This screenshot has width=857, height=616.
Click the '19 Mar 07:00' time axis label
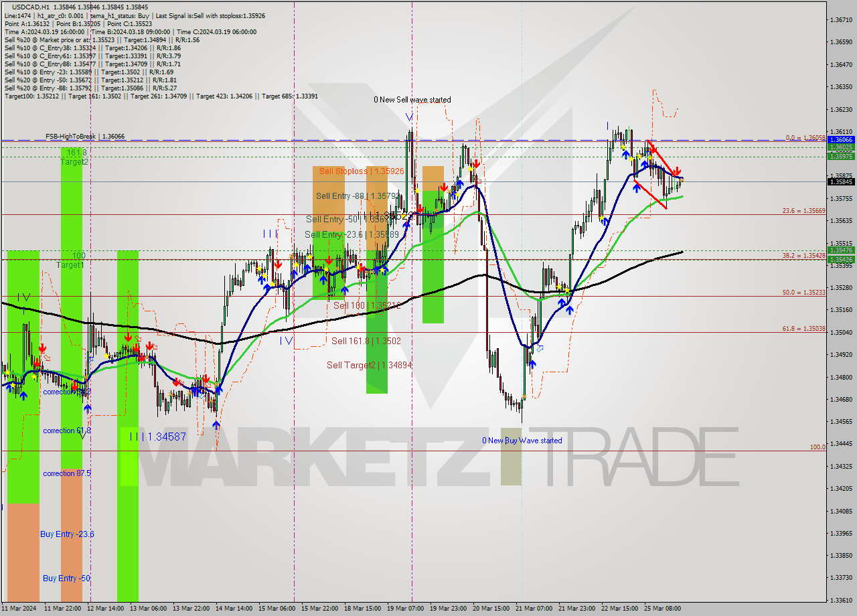point(406,609)
